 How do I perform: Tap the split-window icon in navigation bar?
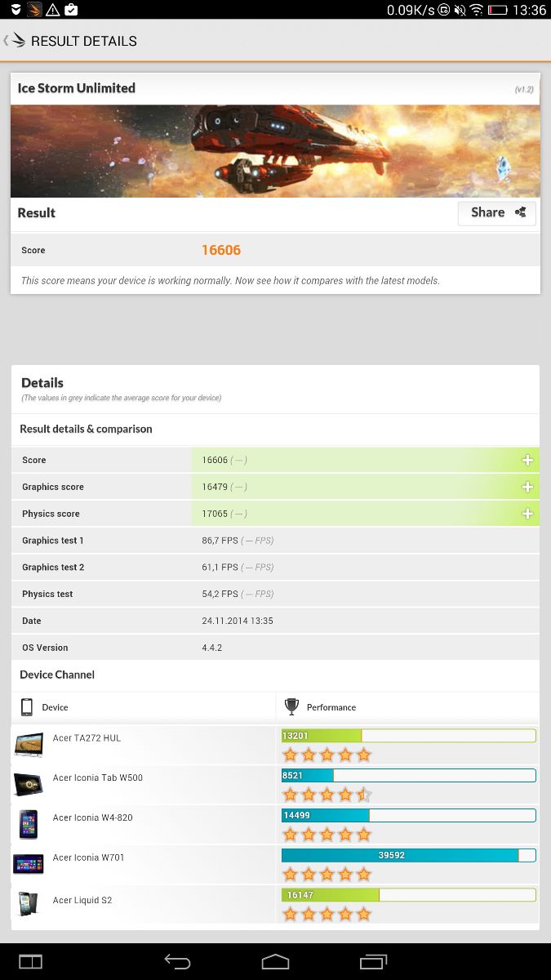click(30, 961)
